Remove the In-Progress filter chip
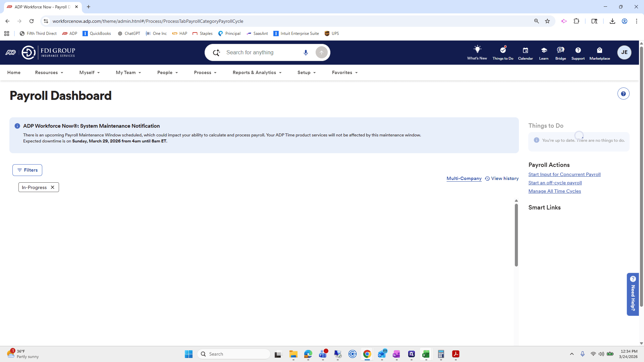The height and width of the screenshot is (362, 644). [x=52, y=187]
